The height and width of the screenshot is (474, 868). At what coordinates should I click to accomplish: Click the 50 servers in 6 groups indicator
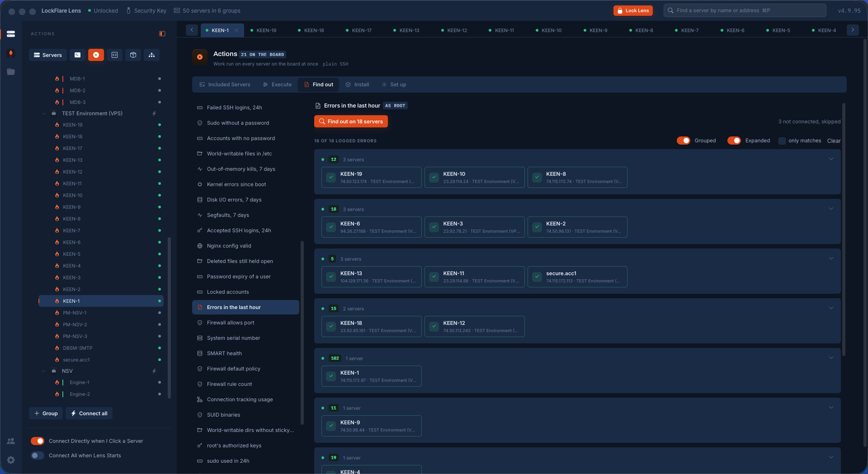pyautogui.click(x=207, y=11)
